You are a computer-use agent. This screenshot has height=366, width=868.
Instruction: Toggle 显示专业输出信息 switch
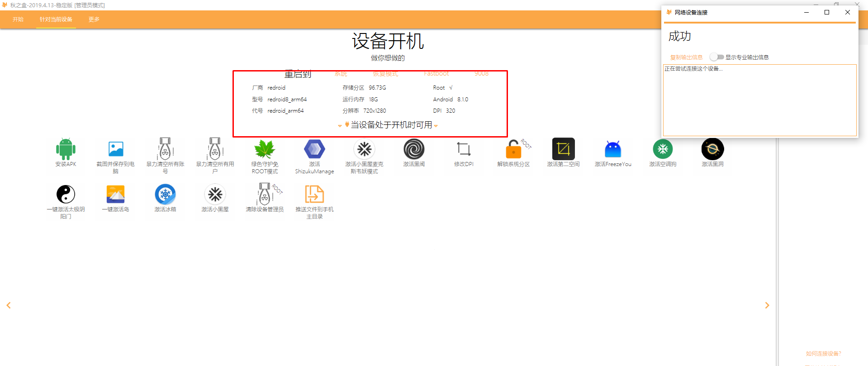[x=716, y=57]
